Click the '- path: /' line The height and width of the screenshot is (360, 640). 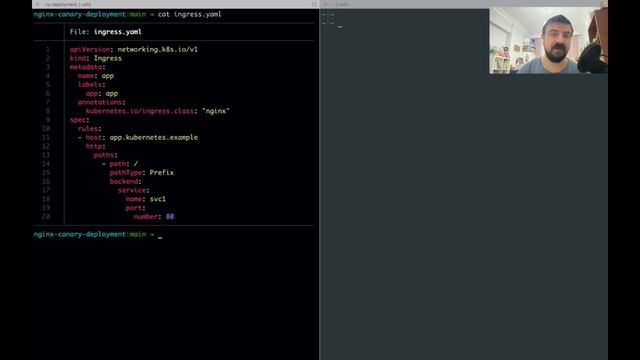tap(120, 164)
